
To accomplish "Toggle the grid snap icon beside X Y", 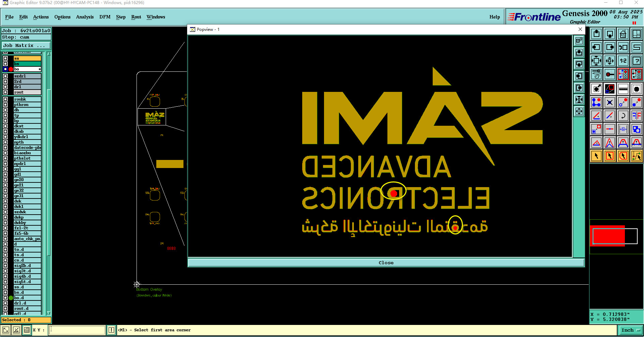I will (x=27, y=330).
